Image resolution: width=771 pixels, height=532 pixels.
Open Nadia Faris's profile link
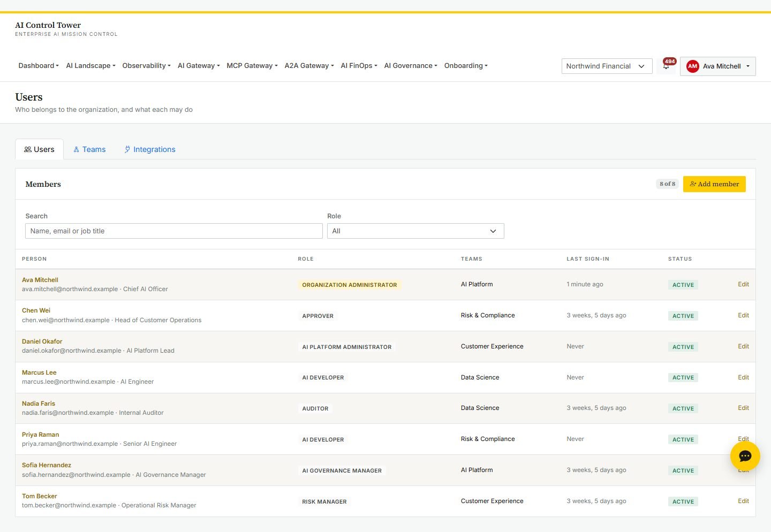(x=39, y=404)
